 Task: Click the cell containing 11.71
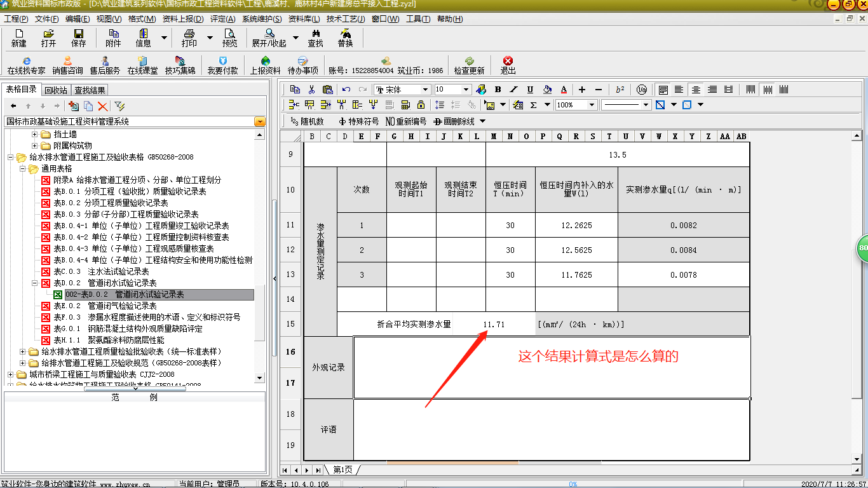(x=494, y=324)
